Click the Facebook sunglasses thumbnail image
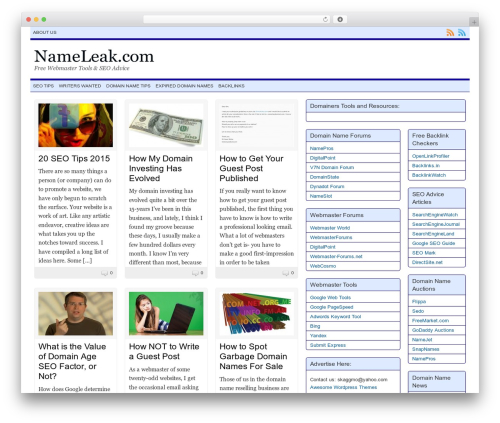 (x=76, y=125)
